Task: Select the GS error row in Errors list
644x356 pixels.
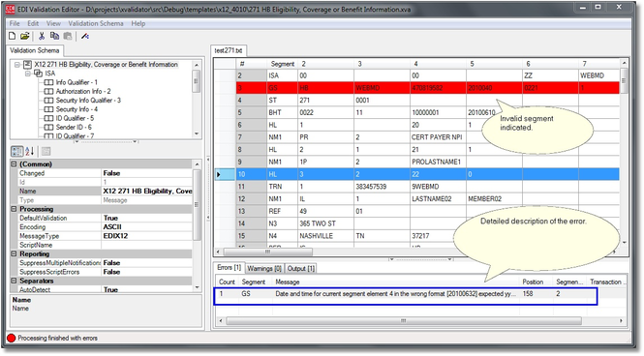Action: [x=406, y=294]
